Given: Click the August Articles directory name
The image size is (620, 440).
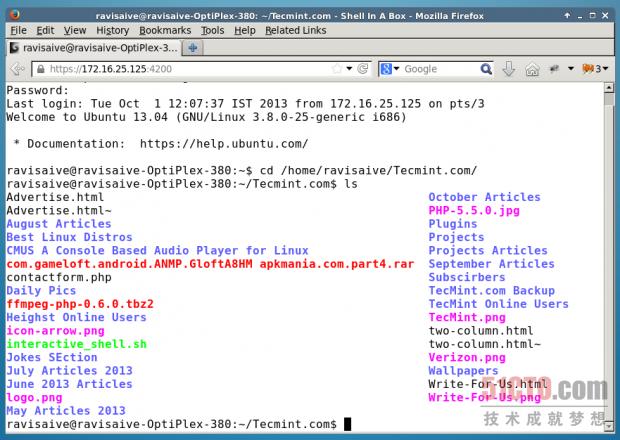Looking at the screenshot, I should coord(59,224).
